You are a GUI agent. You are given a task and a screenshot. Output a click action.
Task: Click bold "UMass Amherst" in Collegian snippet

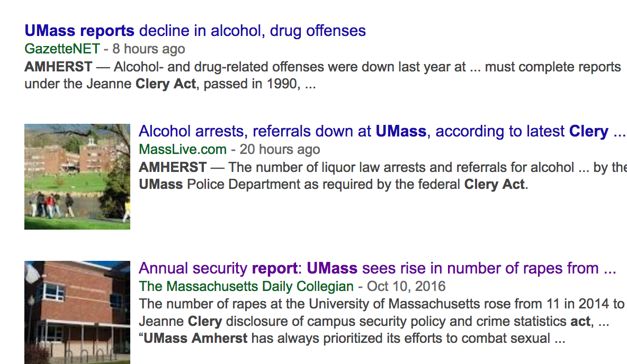195,339
